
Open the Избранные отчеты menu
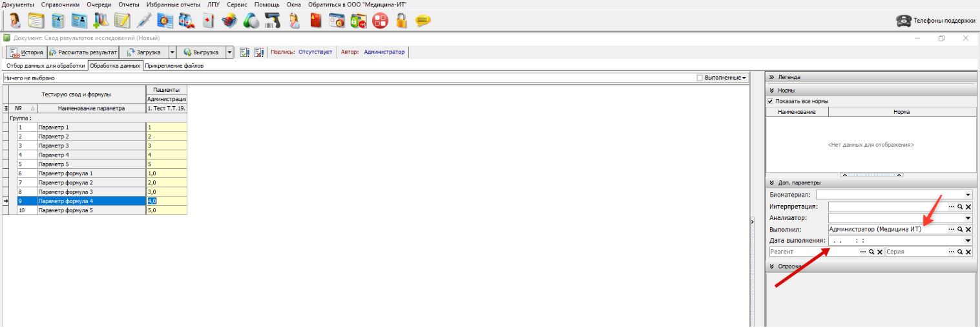[x=173, y=5]
